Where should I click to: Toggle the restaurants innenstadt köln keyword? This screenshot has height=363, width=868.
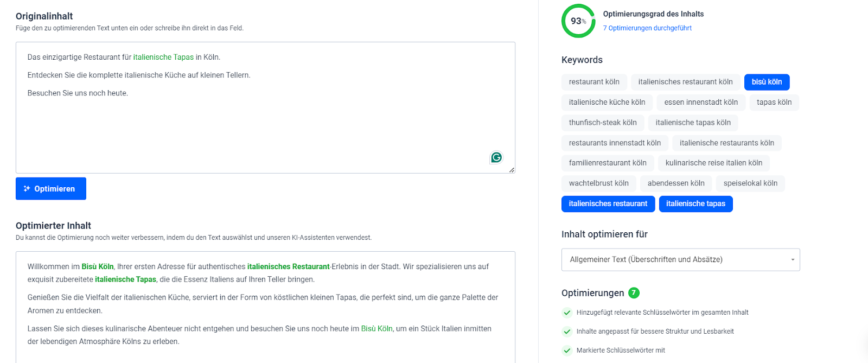(x=615, y=143)
